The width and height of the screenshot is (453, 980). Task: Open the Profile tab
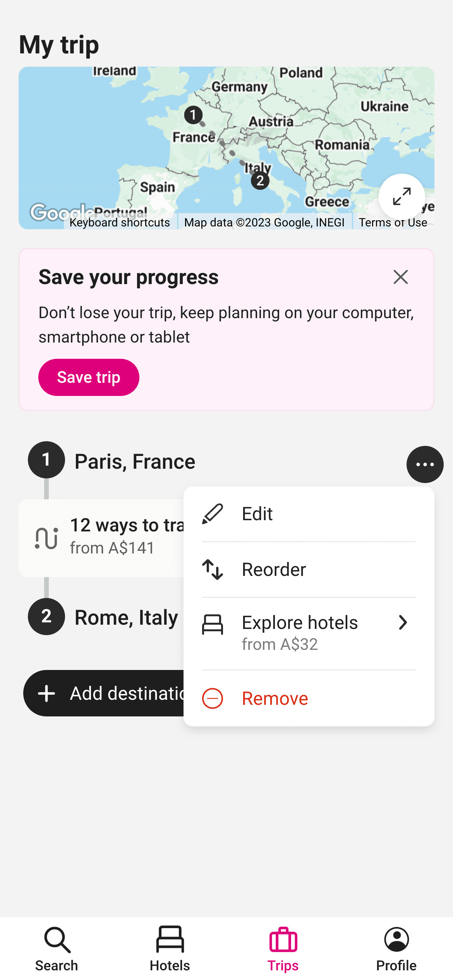point(396,949)
